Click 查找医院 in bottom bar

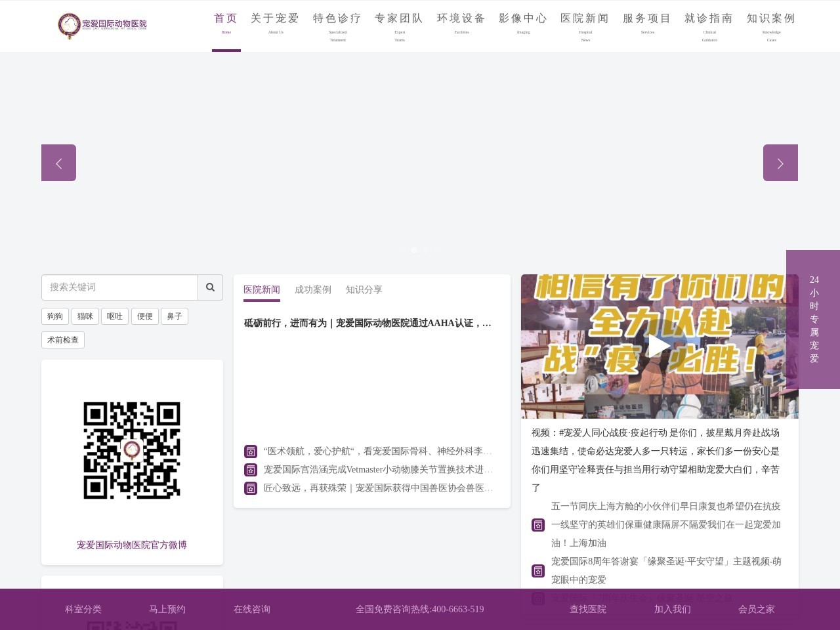click(588, 610)
